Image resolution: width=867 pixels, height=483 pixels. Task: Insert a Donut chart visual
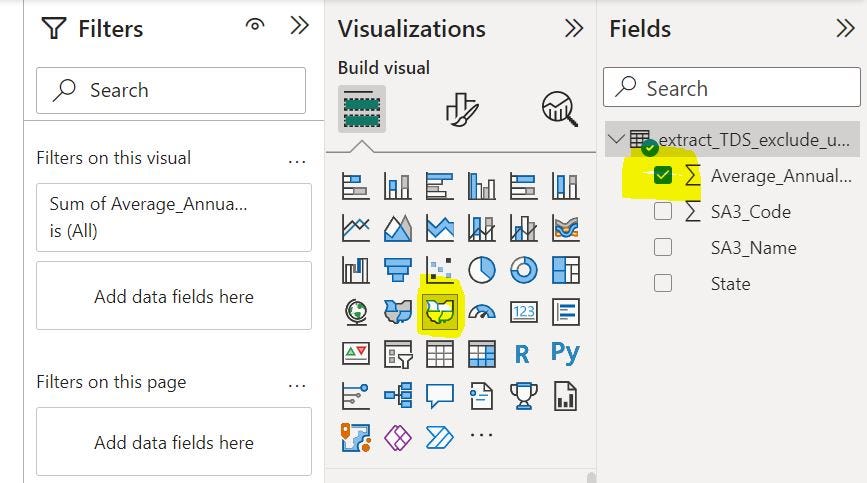pos(523,270)
